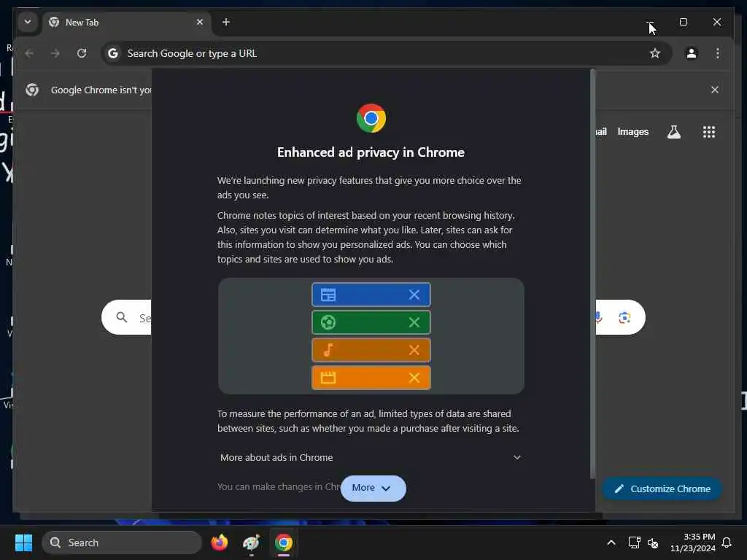The height and width of the screenshot is (560, 747).
Task: Open the Chrome profile icon
Action: point(692,53)
